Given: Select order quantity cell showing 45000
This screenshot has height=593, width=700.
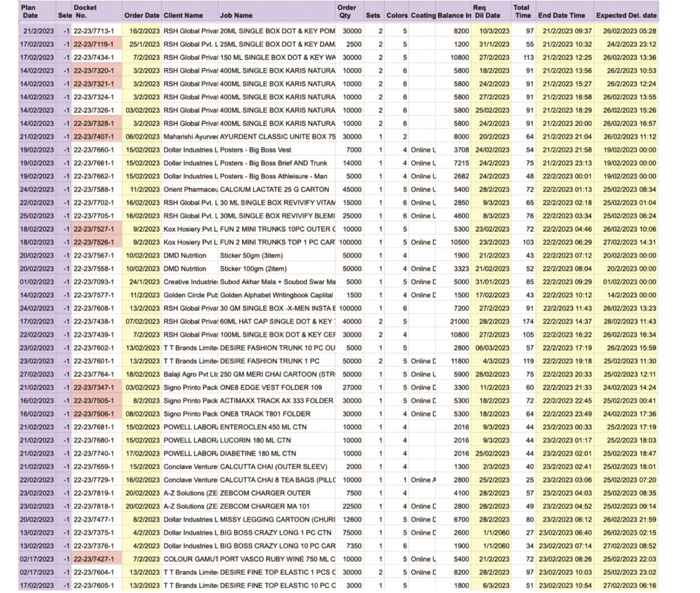Looking at the screenshot, I should [x=352, y=190].
